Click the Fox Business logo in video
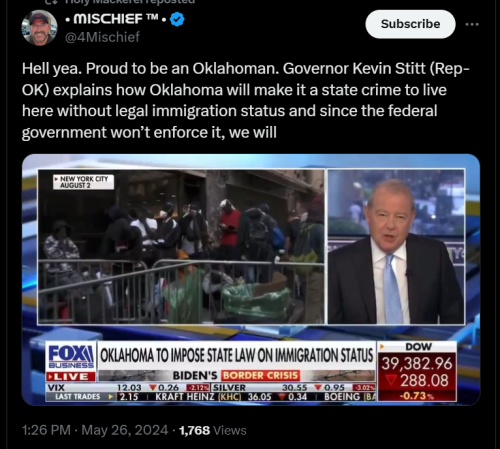 point(71,356)
